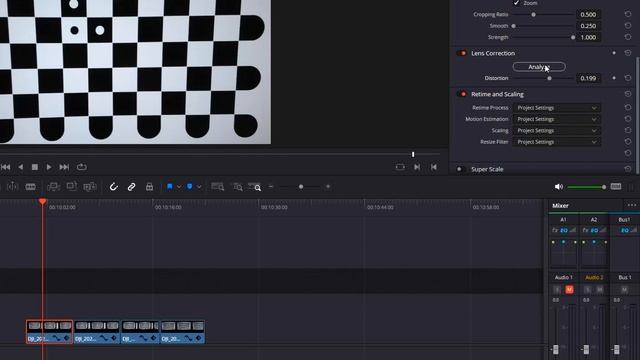The image size is (640, 360).
Task: Click the Analyze button
Action: pyautogui.click(x=539, y=67)
